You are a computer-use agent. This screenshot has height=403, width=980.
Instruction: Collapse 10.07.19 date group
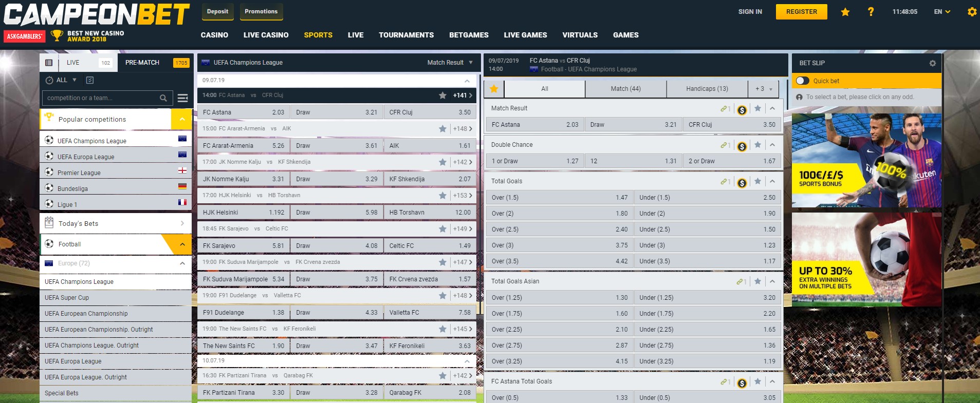coord(467,361)
